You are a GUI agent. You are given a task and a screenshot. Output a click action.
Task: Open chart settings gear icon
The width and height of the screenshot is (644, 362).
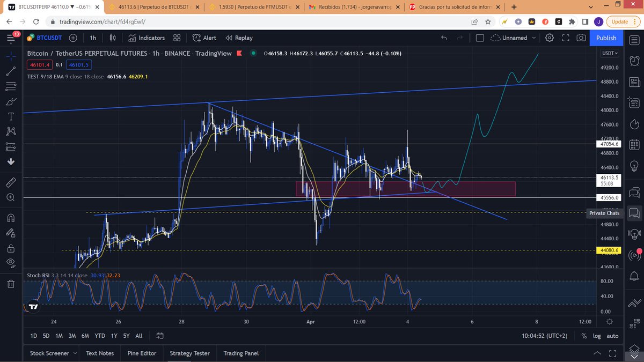(x=550, y=38)
